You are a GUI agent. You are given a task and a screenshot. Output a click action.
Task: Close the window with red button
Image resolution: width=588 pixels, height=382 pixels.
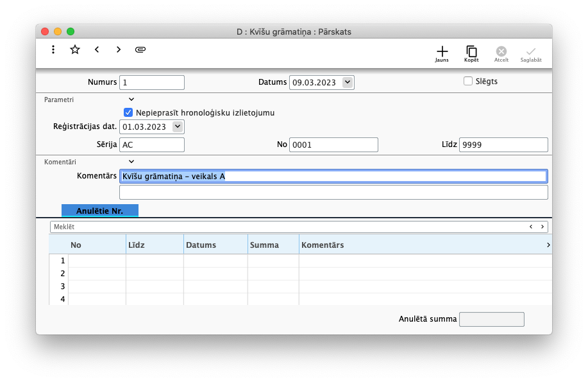[45, 31]
